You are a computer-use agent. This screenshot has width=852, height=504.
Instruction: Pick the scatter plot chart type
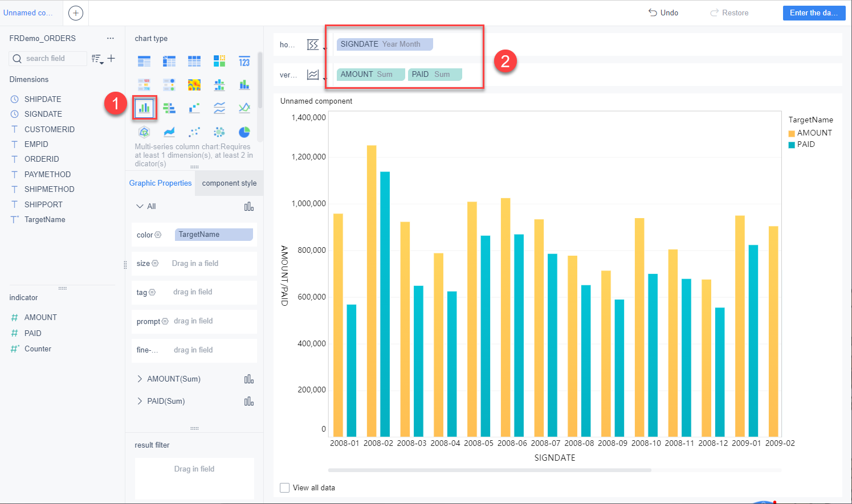pyautogui.click(x=194, y=132)
